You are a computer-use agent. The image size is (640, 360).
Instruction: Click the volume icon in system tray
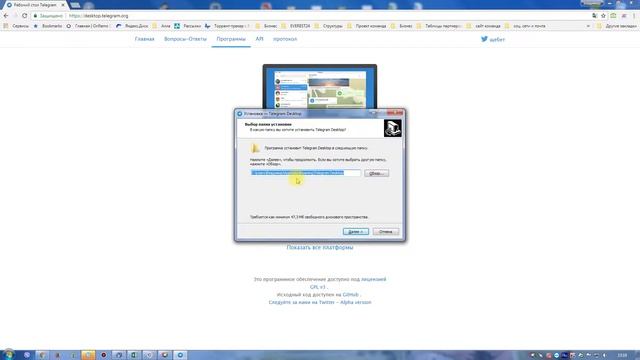[604, 356]
